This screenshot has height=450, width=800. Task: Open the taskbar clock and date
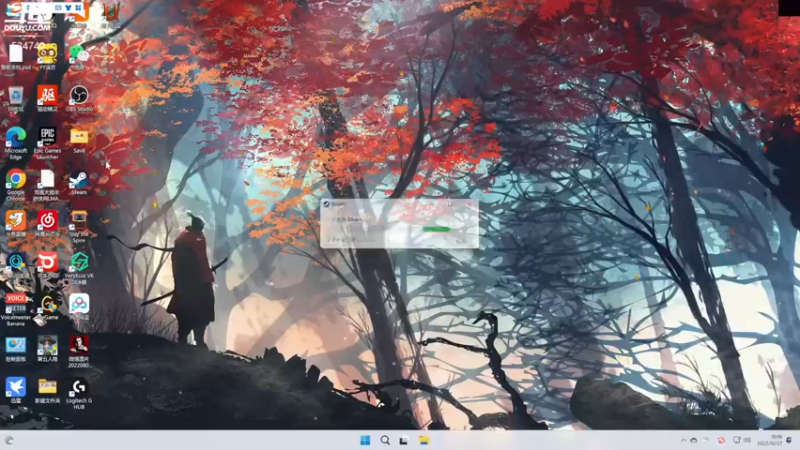tap(769, 440)
